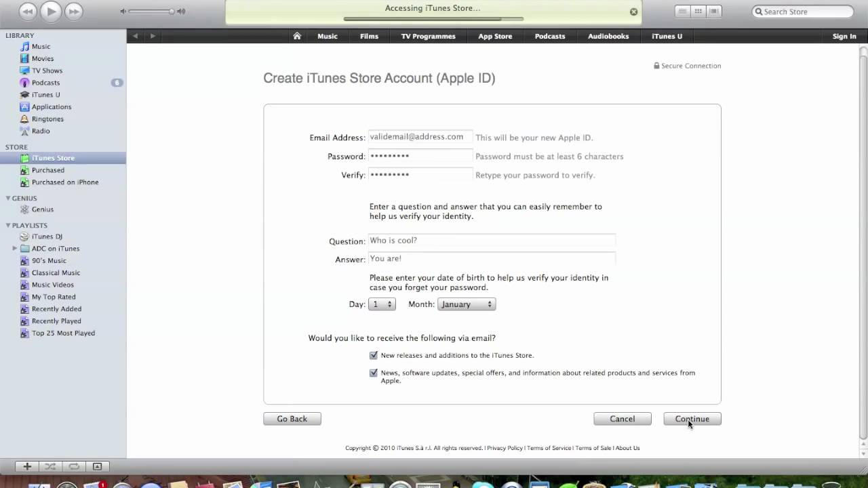
Task: Collapse the GENIUS section
Action: (7, 199)
